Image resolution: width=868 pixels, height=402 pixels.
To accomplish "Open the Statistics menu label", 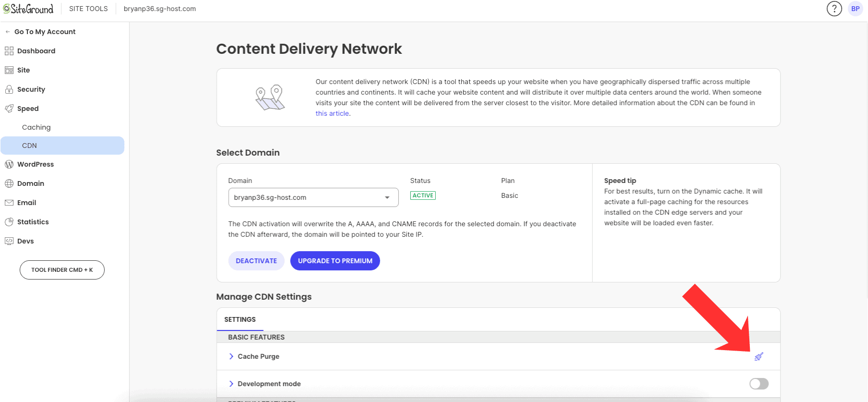I will (x=33, y=222).
